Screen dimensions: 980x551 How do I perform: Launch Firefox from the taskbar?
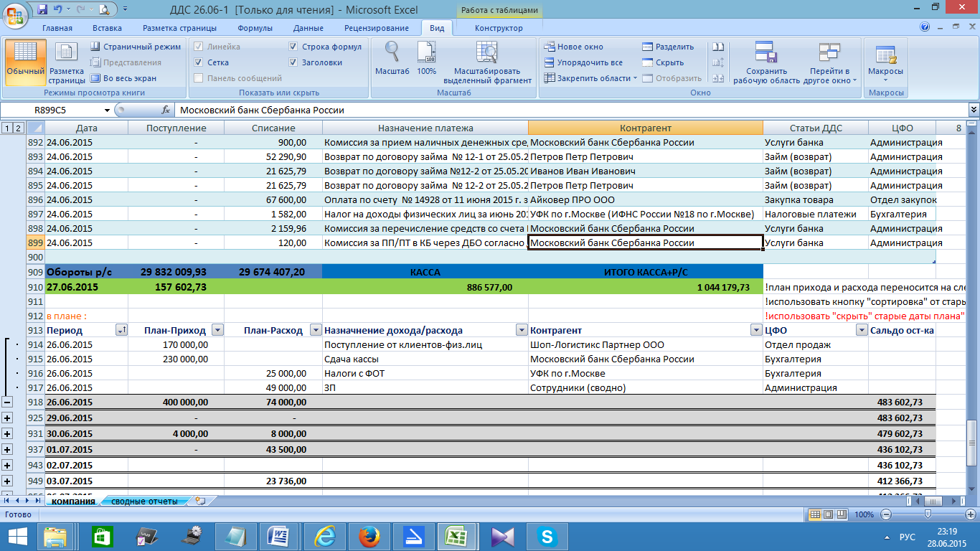(369, 536)
